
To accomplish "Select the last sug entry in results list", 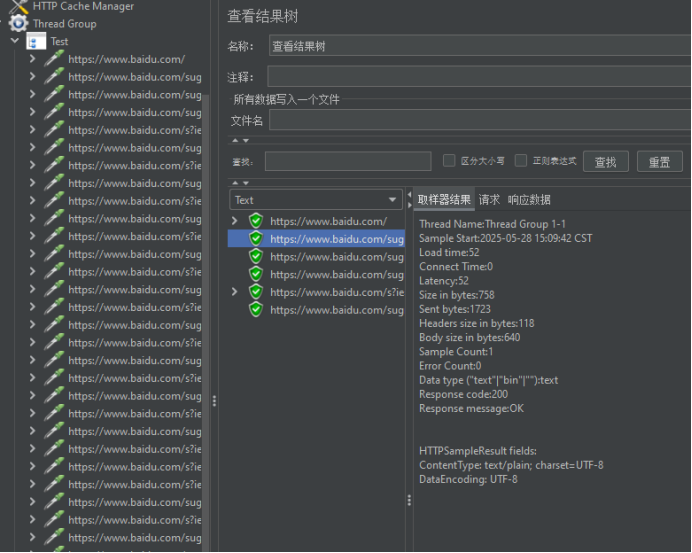I will tap(337, 310).
